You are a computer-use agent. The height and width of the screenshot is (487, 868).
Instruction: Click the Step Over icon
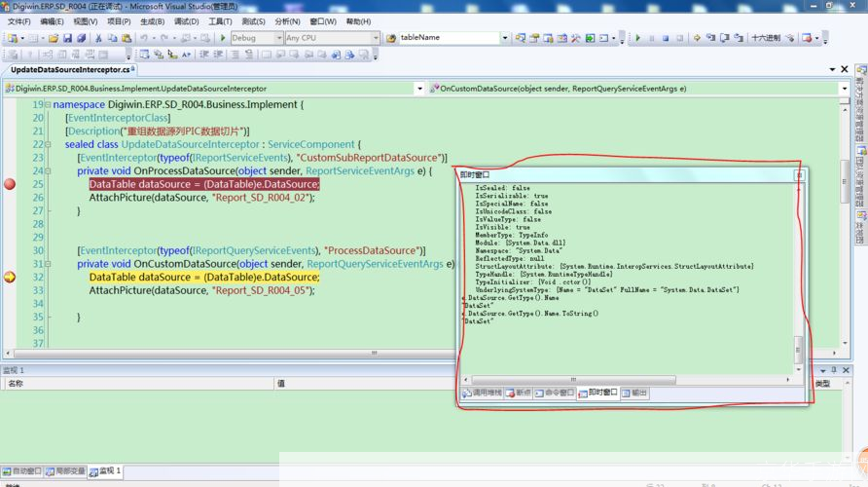[725, 38]
